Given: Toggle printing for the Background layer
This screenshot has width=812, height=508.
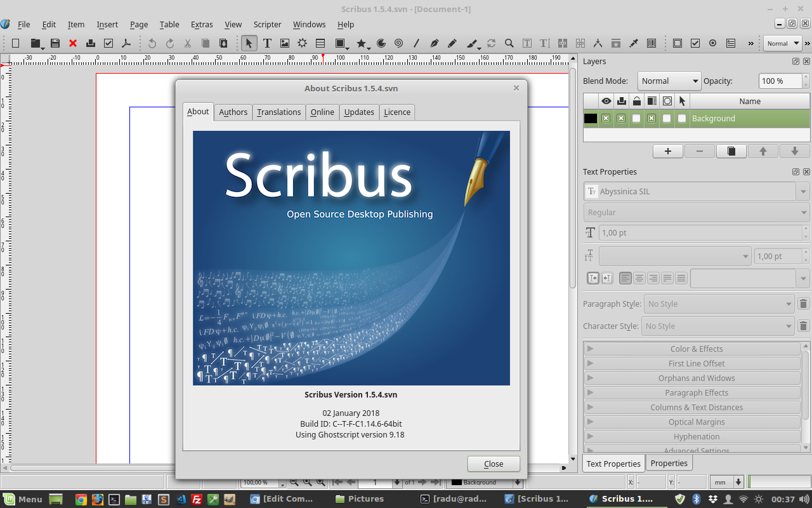Looking at the screenshot, I should 621,118.
